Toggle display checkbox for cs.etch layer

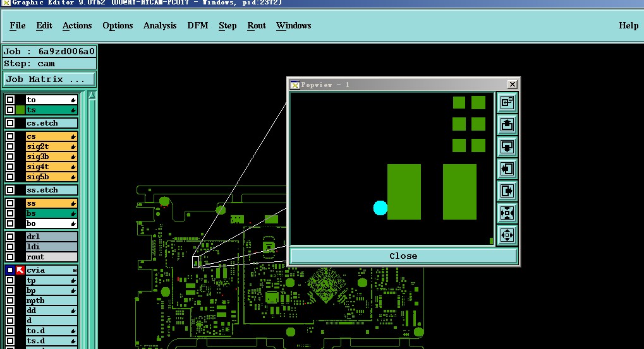[10, 123]
